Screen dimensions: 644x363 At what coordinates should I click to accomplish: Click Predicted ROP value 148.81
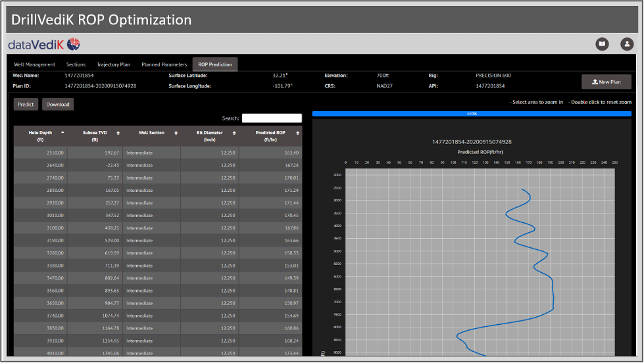point(291,291)
